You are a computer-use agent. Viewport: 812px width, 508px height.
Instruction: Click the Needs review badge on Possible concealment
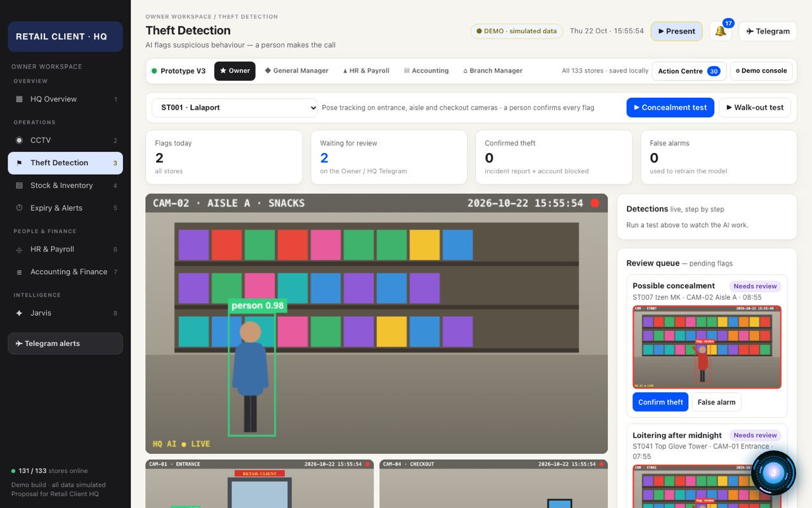coord(755,286)
